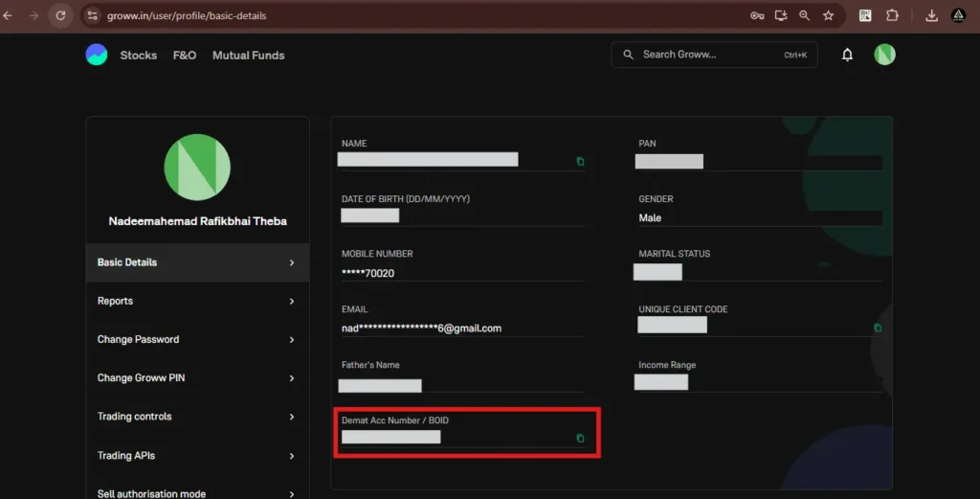This screenshot has height=499, width=980.
Task: Click zoom magnifier icon in address bar
Action: (804, 15)
